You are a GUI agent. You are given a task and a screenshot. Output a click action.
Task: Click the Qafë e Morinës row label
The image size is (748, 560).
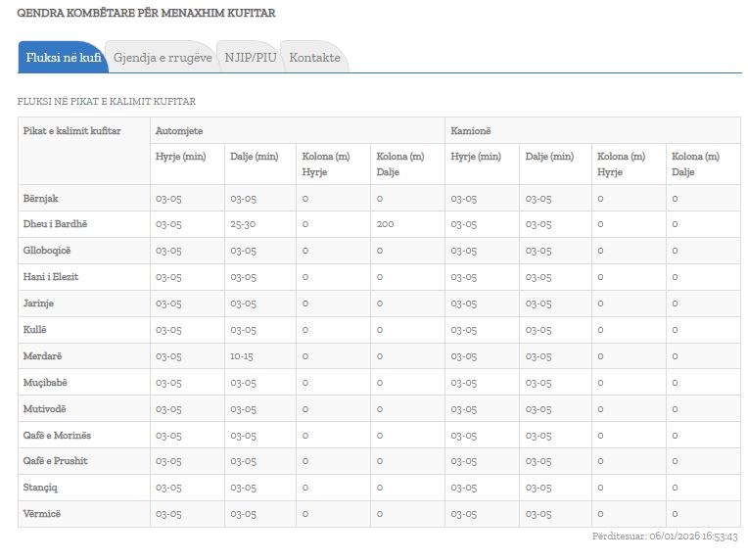click(57, 436)
